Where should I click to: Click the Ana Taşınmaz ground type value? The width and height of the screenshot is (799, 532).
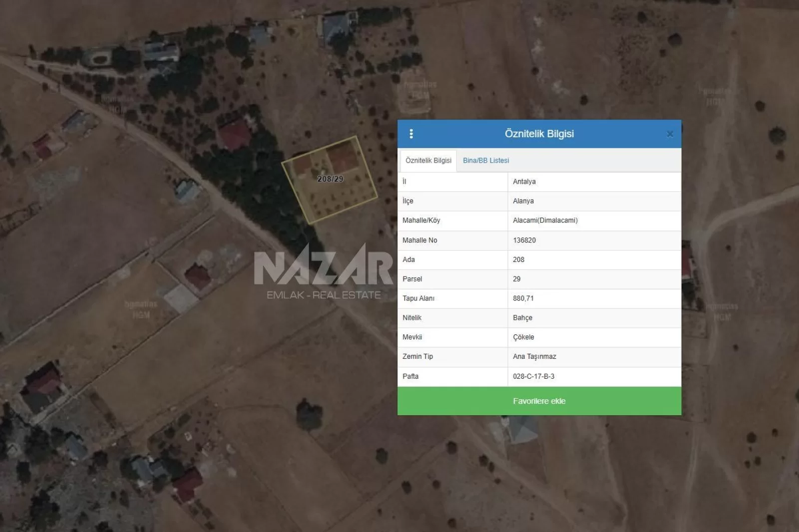tap(534, 357)
